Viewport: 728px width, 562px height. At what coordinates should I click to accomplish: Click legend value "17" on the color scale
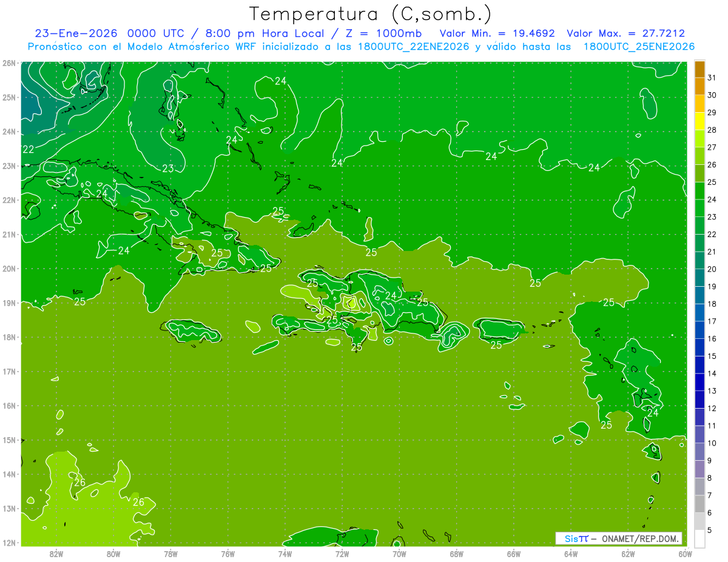tap(712, 321)
